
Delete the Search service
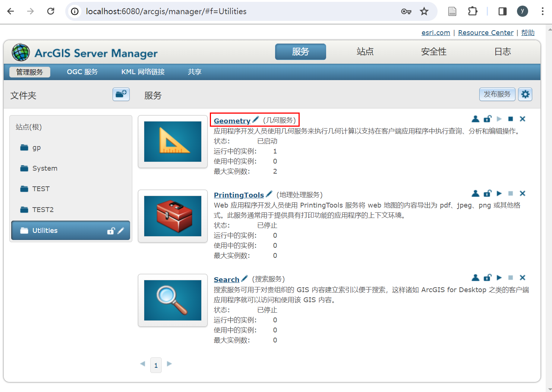[x=523, y=278]
